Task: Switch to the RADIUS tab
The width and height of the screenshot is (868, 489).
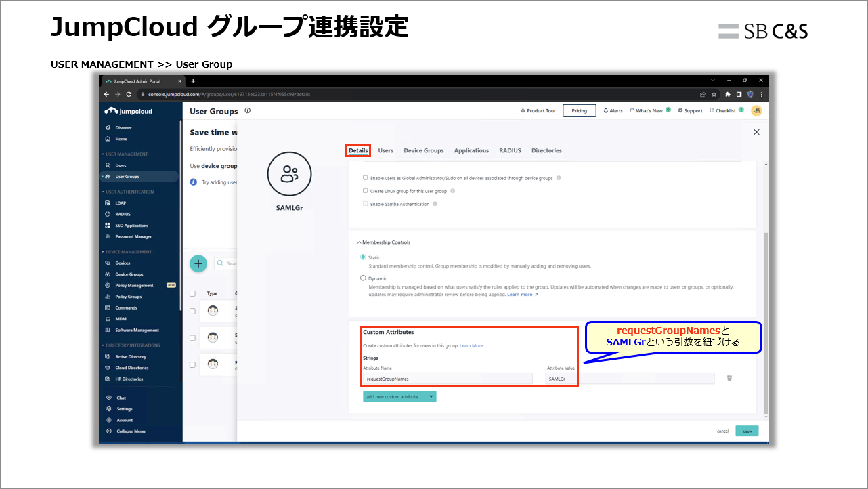Action: 510,150
